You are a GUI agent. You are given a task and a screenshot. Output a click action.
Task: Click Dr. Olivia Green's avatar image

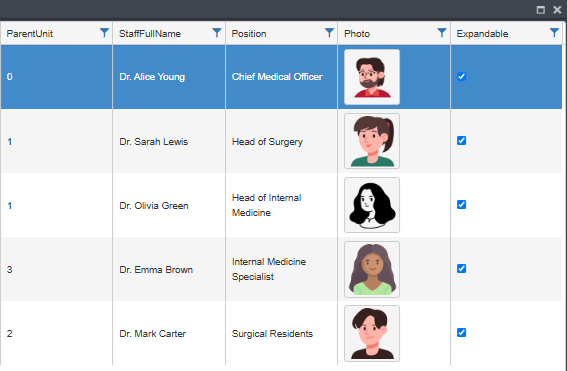pyautogui.click(x=372, y=205)
